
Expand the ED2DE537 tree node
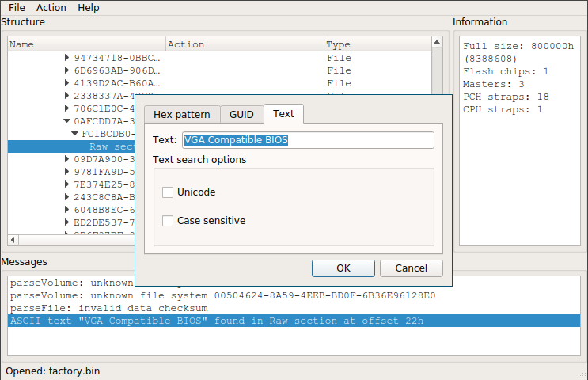click(x=66, y=222)
